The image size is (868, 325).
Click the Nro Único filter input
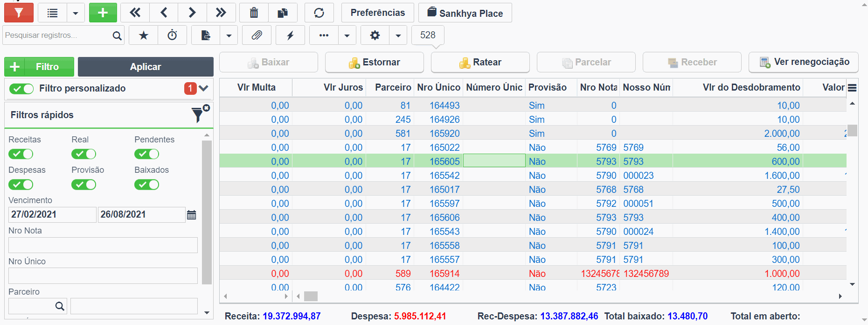(103, 276)
